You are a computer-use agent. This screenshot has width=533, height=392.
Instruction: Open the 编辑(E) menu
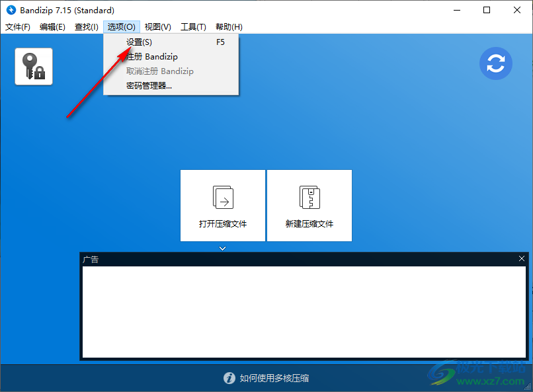point(52,27)
